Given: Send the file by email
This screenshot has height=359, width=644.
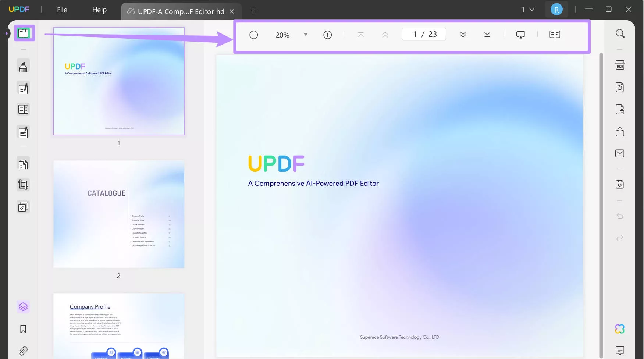Looking at the screenshot, I should (620, 153).
